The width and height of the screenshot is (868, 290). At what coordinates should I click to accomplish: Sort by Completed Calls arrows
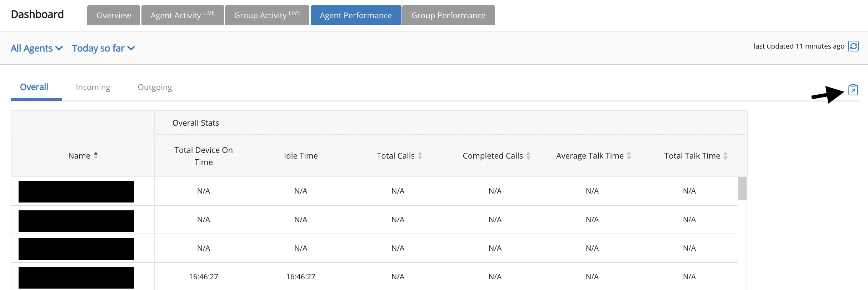528,156
